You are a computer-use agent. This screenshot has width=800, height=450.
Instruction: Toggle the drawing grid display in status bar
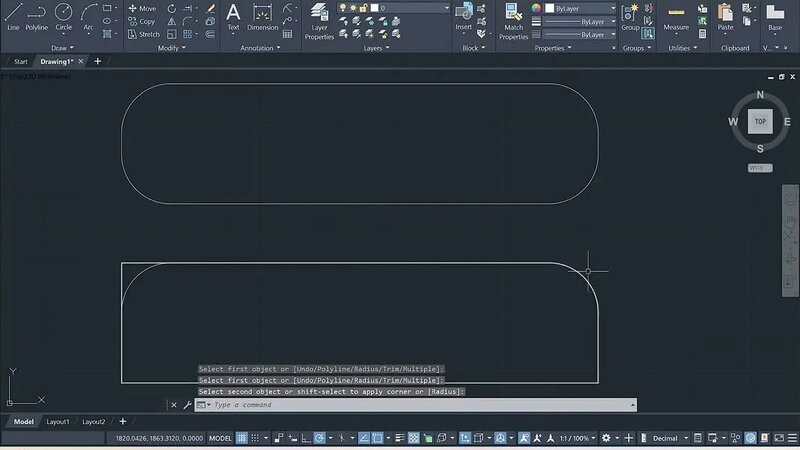click(x=241, y=438)
